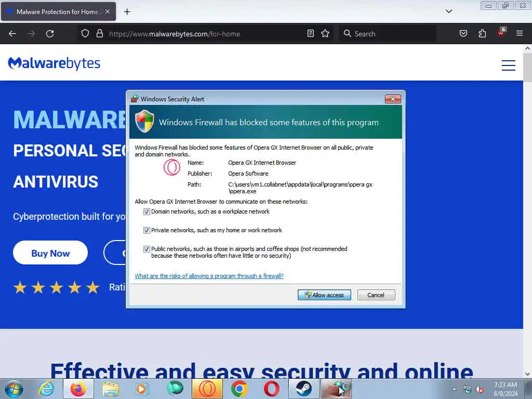Screen dimensions: 532x399
Task: Click the Opera Software publisher text
Action: click(248, 174)
